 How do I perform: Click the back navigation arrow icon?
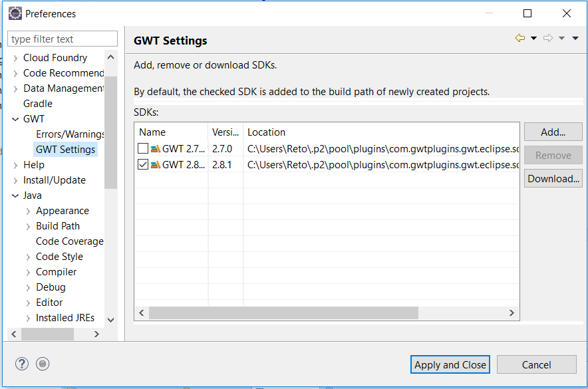pos(520,39)
